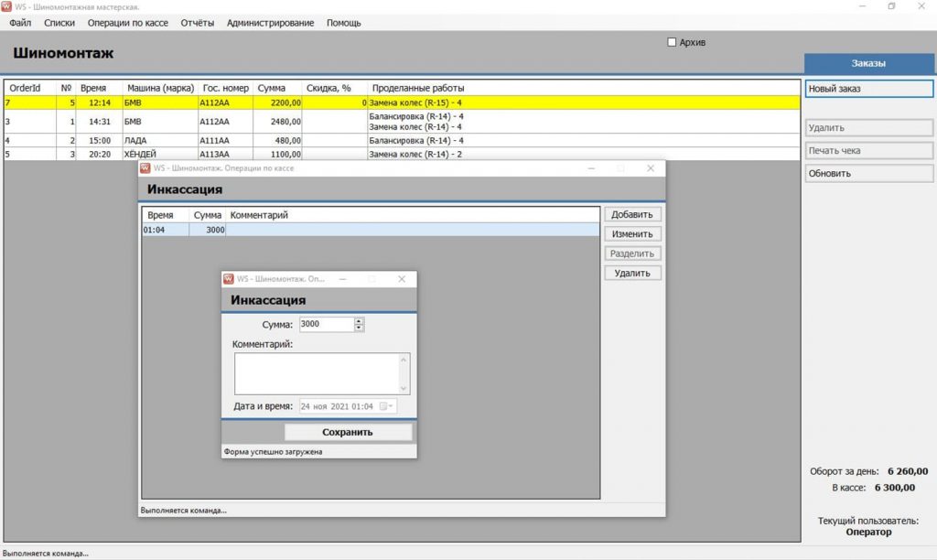This screenshot has height=560, width=937.
Task: Click Изменить in the Инкассация list window
Action: pos(632,234)
